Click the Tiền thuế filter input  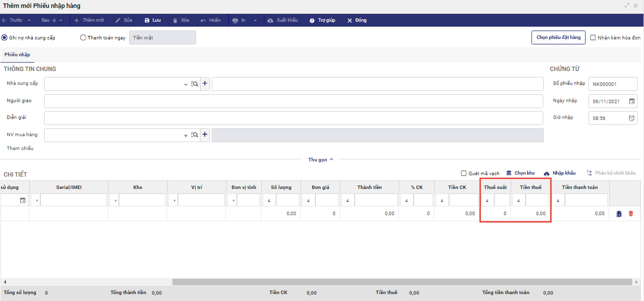point(537,200)
